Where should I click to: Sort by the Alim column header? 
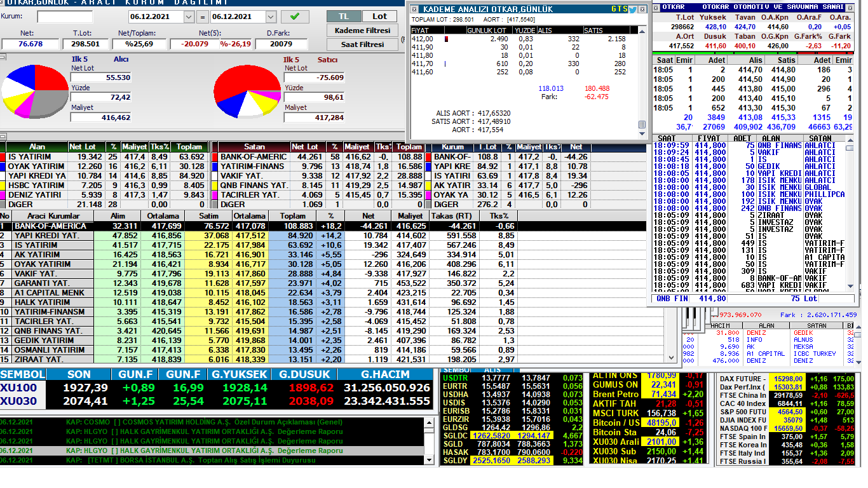coord(116,216)
